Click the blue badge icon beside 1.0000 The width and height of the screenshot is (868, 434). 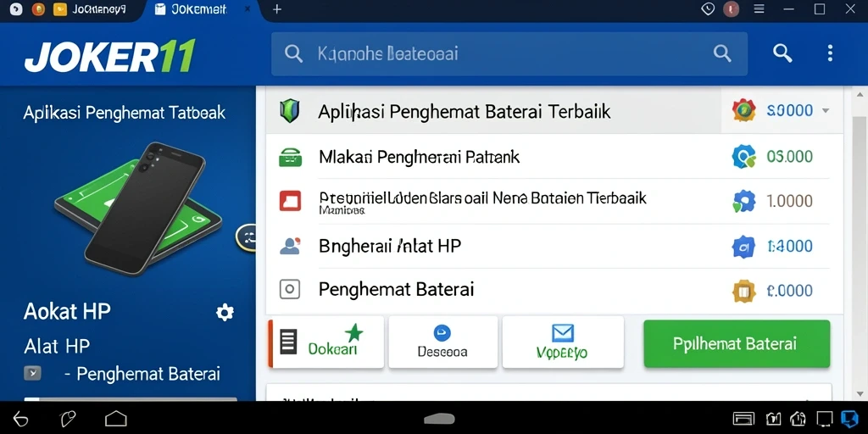coord(743,202)
